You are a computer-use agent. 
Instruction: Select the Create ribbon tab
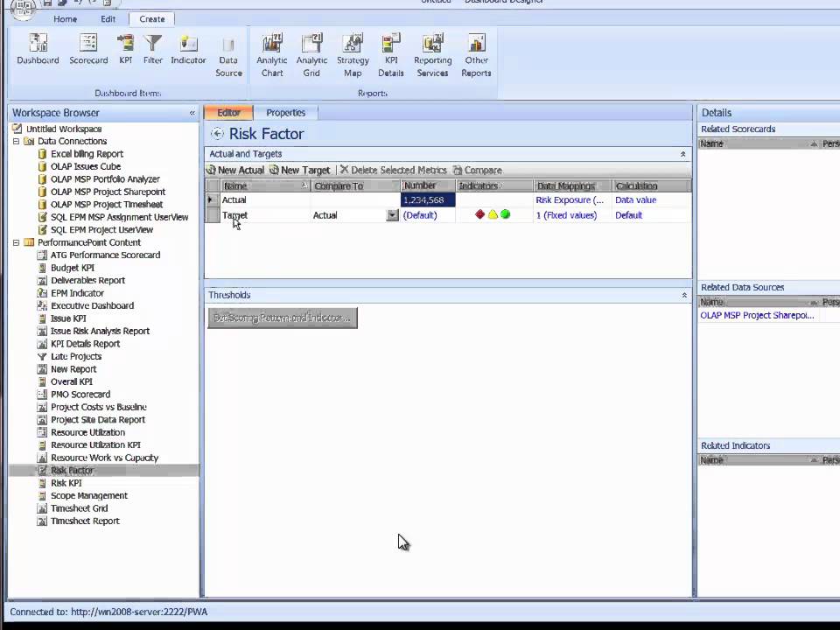click(x=152, y=18)
